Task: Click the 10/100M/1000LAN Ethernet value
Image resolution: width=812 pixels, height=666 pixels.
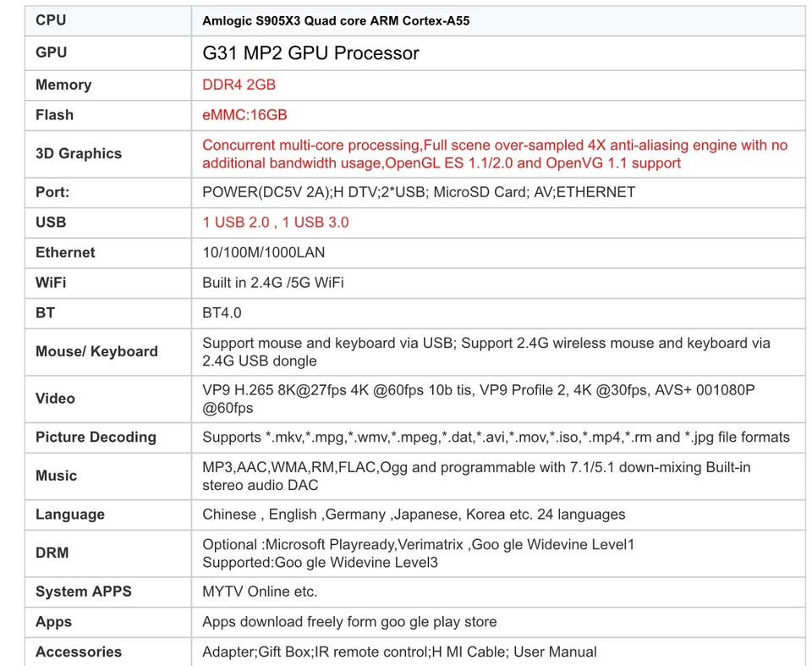Action: tap(264, 252)
